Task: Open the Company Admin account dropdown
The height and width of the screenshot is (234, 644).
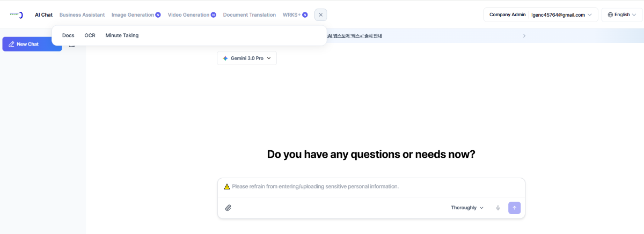Action: [x=540, y=15]
